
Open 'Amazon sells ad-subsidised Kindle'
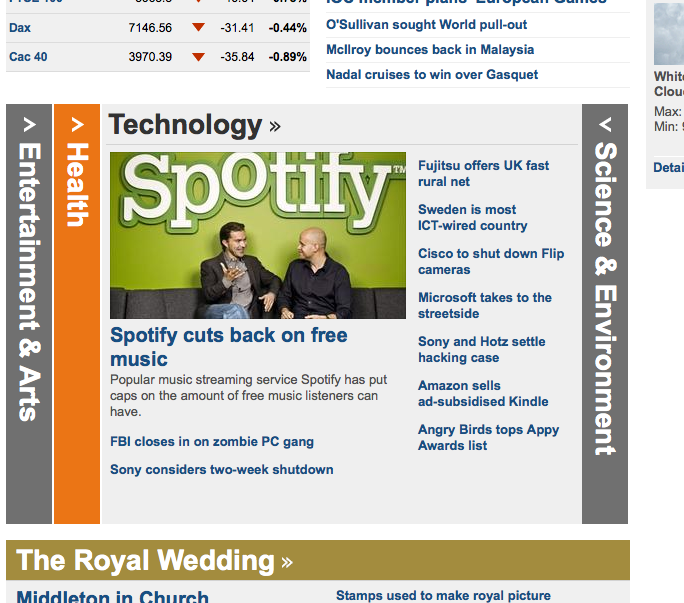[483, 394]
